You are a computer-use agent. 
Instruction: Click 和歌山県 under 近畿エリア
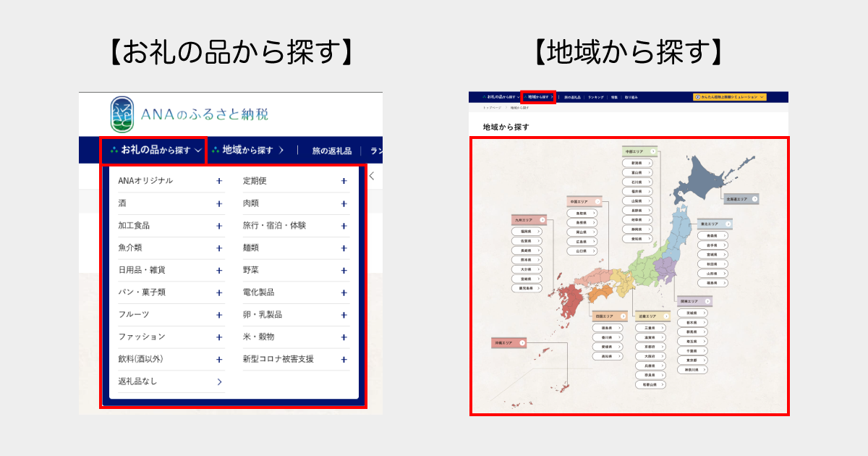(650, 384)
